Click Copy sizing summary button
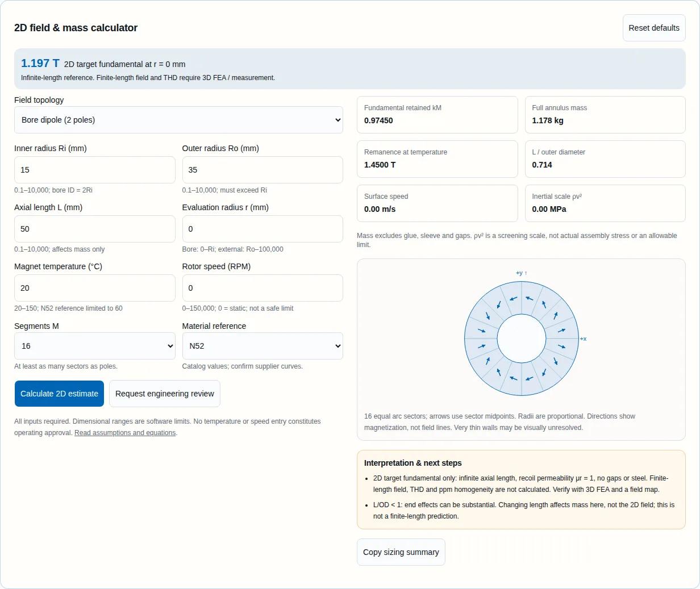Image resolution: width=700 pixels, height=589 pixels. click(x=401, y=552)
